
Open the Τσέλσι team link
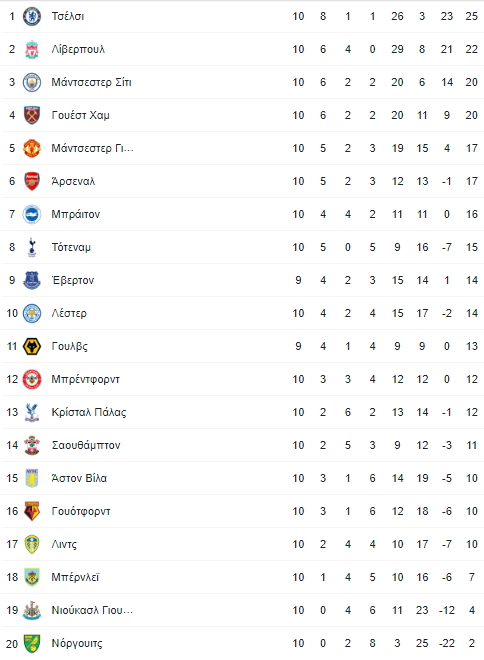tap(68, 16)
